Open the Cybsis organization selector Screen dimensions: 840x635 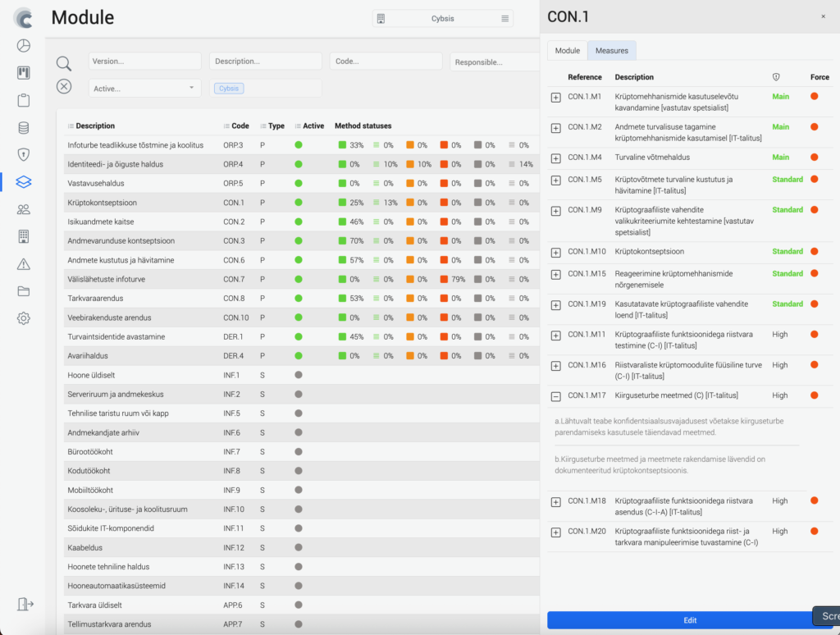coord(442,19)
